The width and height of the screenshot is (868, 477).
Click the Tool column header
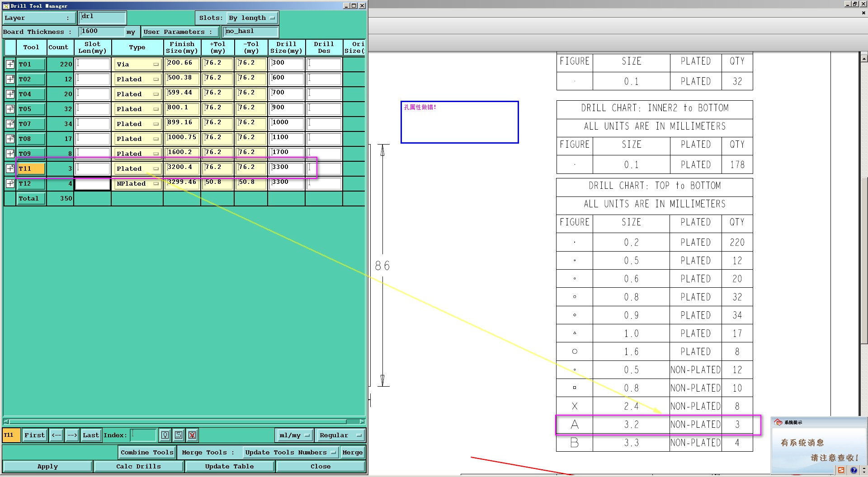pyautogui.click(x=31, y=47)
